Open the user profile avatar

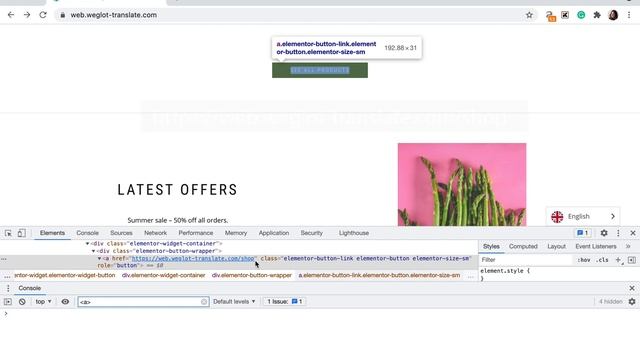tap(613, 15)
